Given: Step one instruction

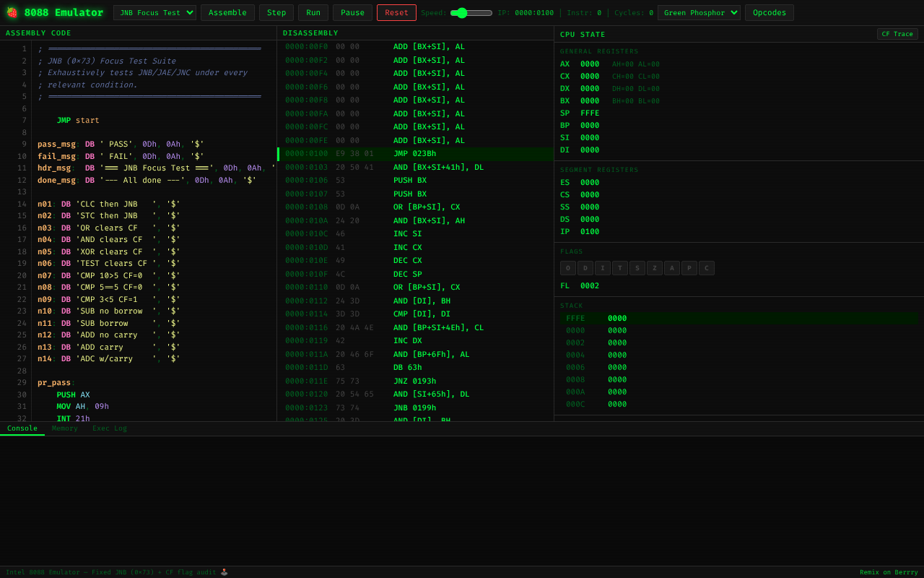Looking at the screenshot, I should [x=276, y=12].
